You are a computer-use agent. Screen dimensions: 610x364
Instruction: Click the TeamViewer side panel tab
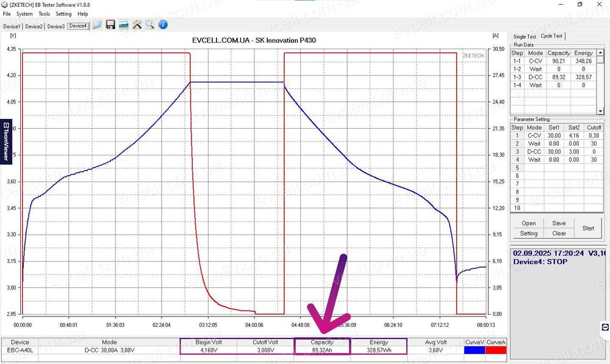6,141
